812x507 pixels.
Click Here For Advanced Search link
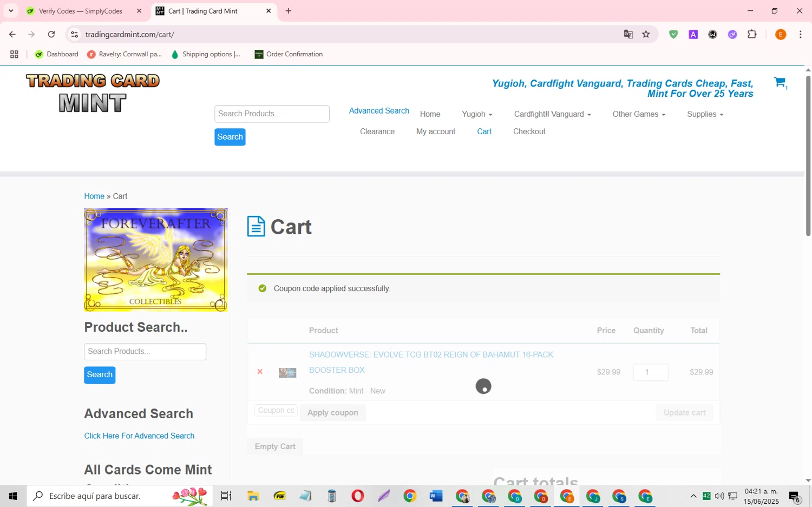click(x=139, y=436)
